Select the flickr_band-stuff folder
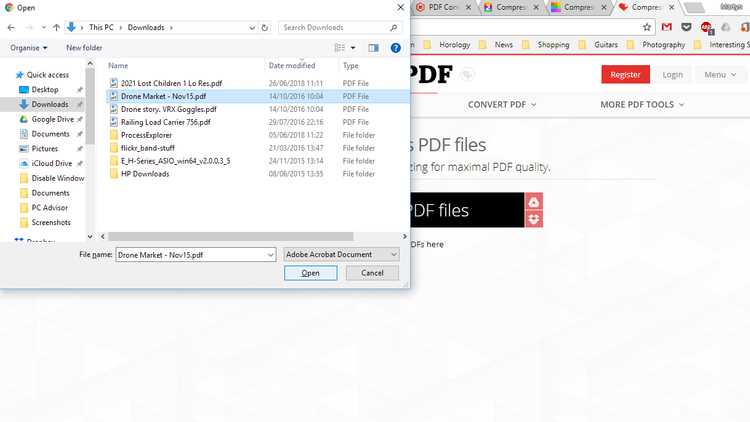Viewport: 750px width, 422px height. point(147,148)
